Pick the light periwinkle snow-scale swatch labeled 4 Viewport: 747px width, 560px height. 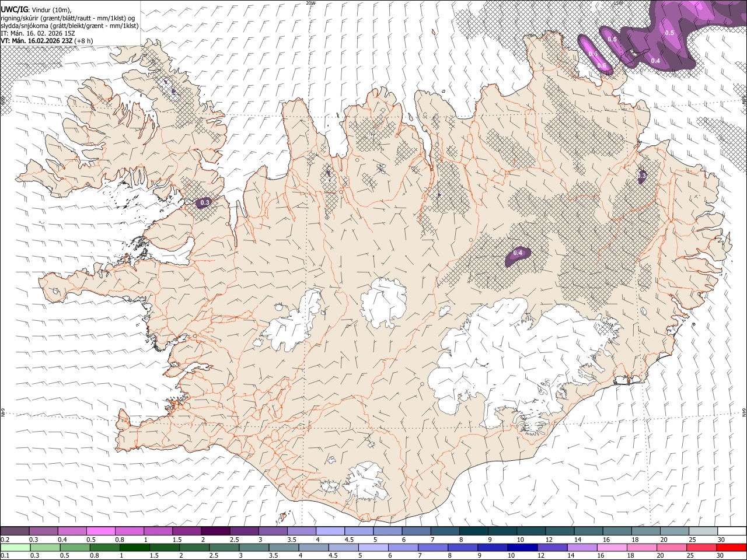coord(330,531)
